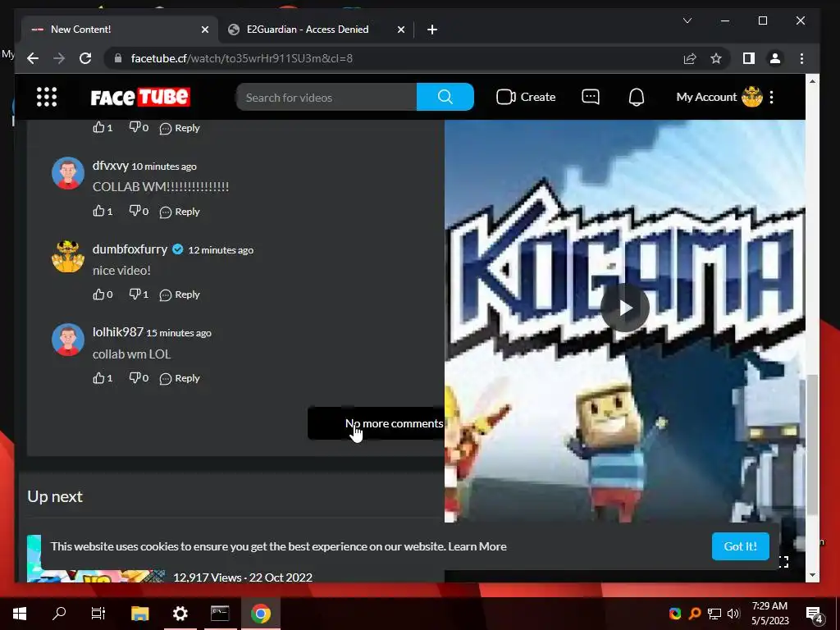The image size is (840, 630).
Task: Click the No more comments button
Action: (376, 423)
